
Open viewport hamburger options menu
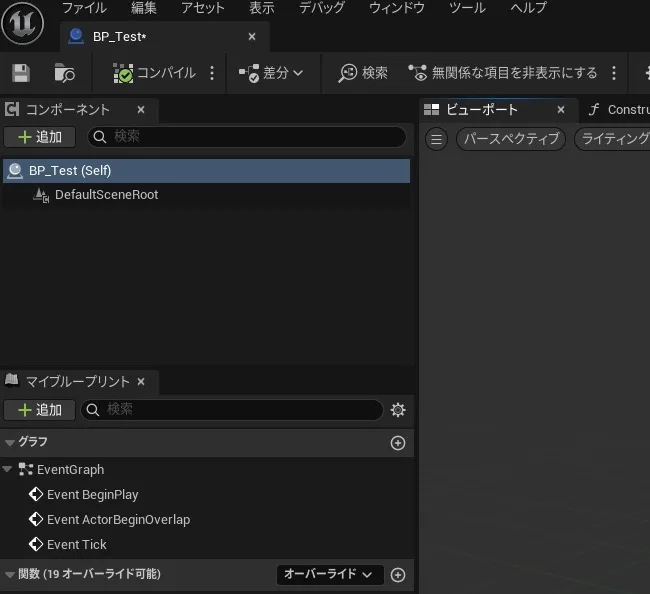click(x=436, y=139)
